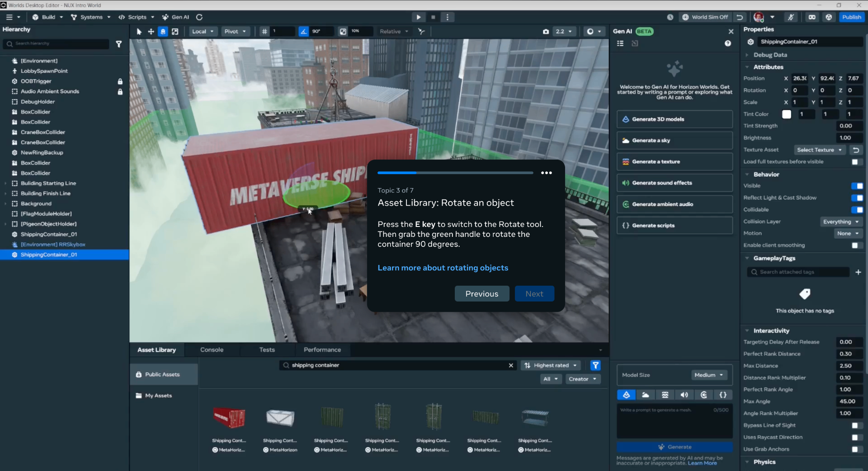Image resolution: width=868 pixels, height=471 pixels.
Task: Go to the Previous tutorial topic
Action: coord(482,294)
